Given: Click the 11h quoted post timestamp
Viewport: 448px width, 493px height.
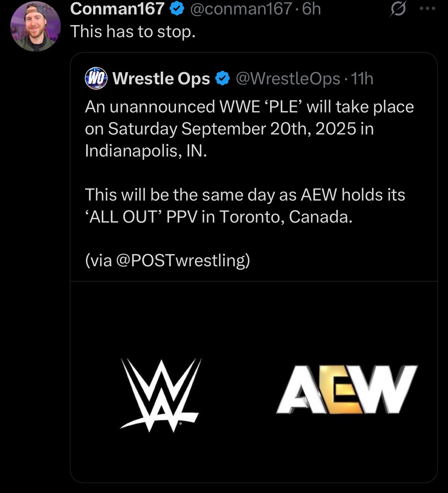Looking at the screenshot, I should coord(362,79).
